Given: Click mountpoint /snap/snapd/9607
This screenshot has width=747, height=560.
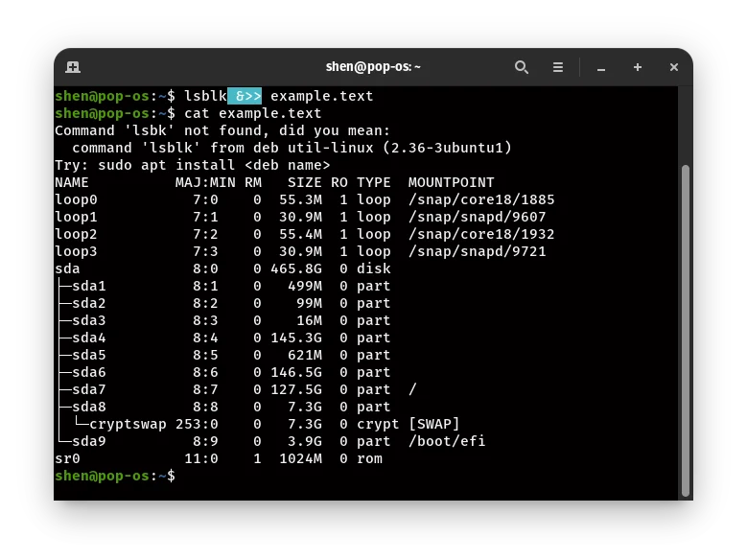Looking at the screenshot, I should (x=477, y=217).
